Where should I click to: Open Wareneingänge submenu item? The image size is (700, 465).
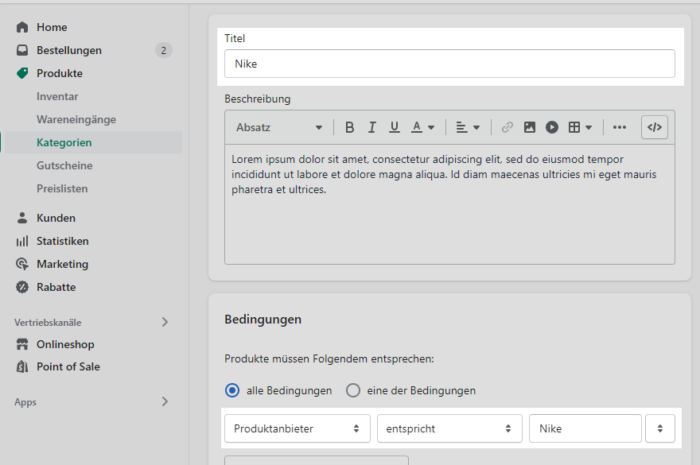coord(76,120)
